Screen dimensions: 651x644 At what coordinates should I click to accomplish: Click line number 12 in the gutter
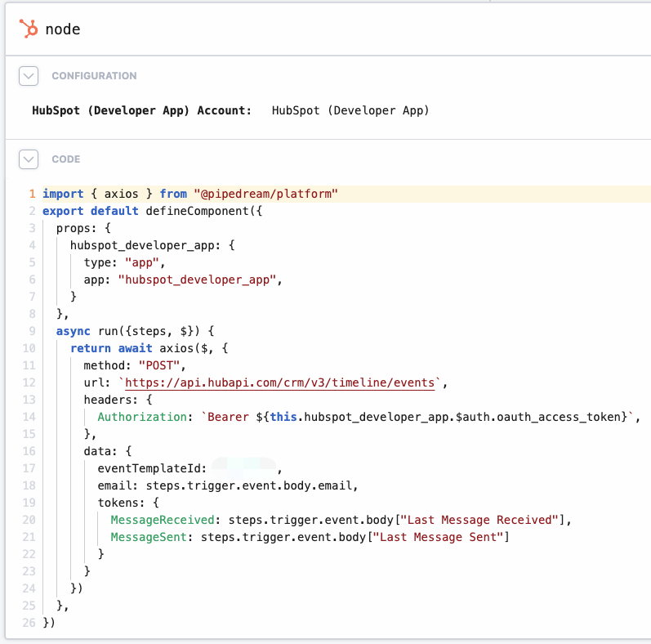tap(29, 382)
